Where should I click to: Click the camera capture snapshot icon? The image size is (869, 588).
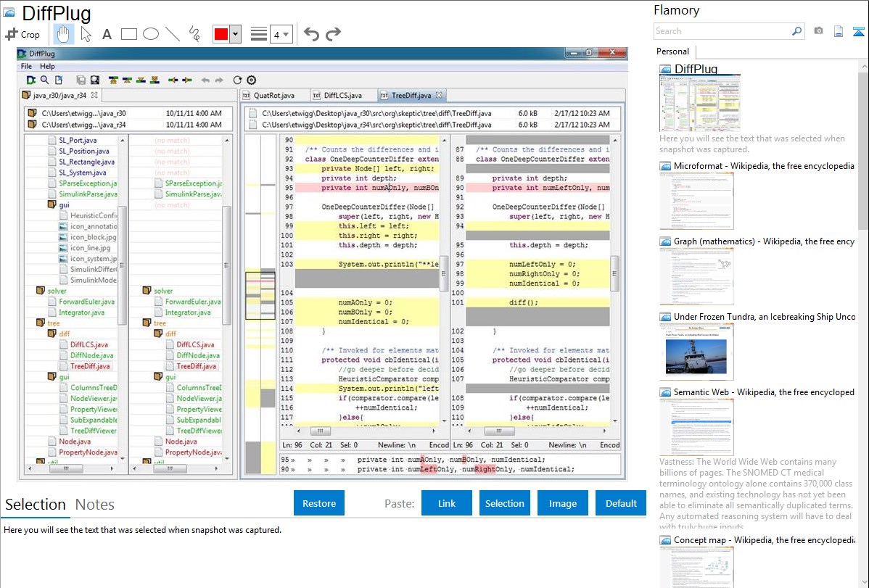(818, 31)
